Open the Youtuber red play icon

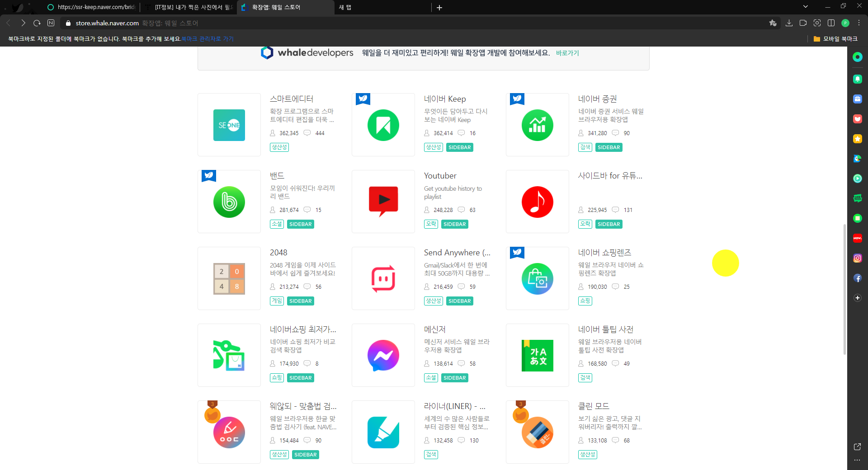(x=383, y=202)
